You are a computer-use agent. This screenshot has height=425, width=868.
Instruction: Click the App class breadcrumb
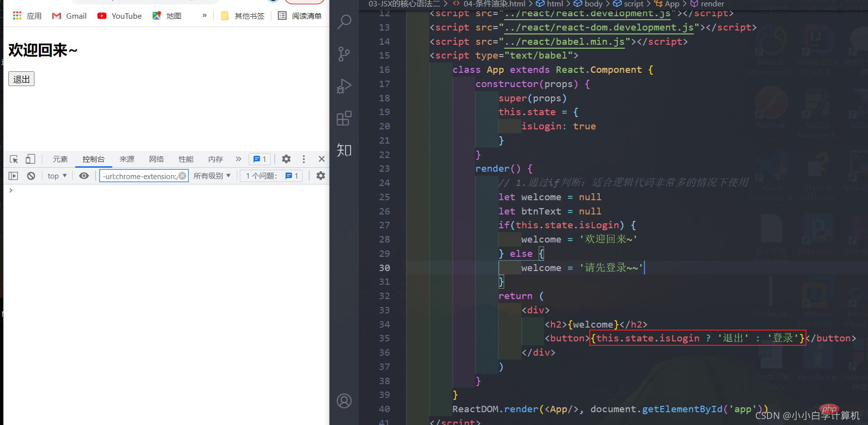click(667, 4)
